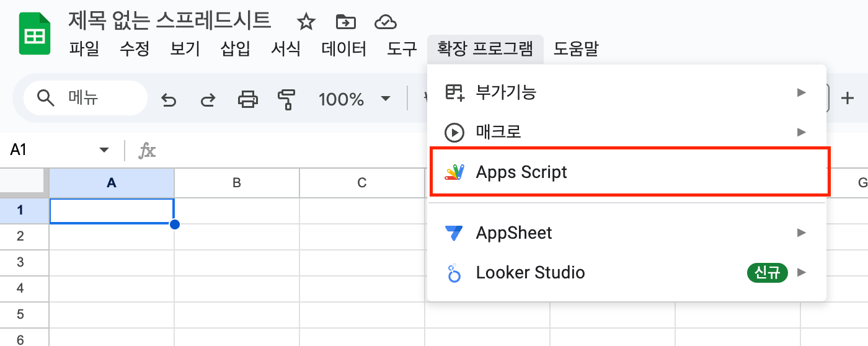Open the 100% zoom dropdown
The height and width of the screenshot is (346, 868).
pos(354,99)
